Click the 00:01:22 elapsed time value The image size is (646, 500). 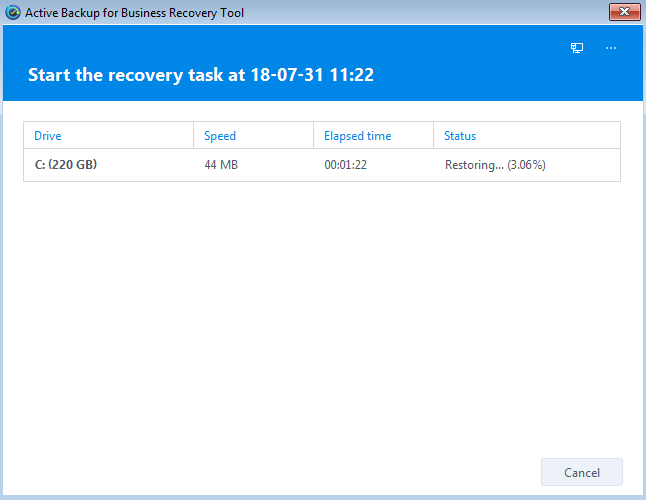pyautogui.click(x=345, y=165)
